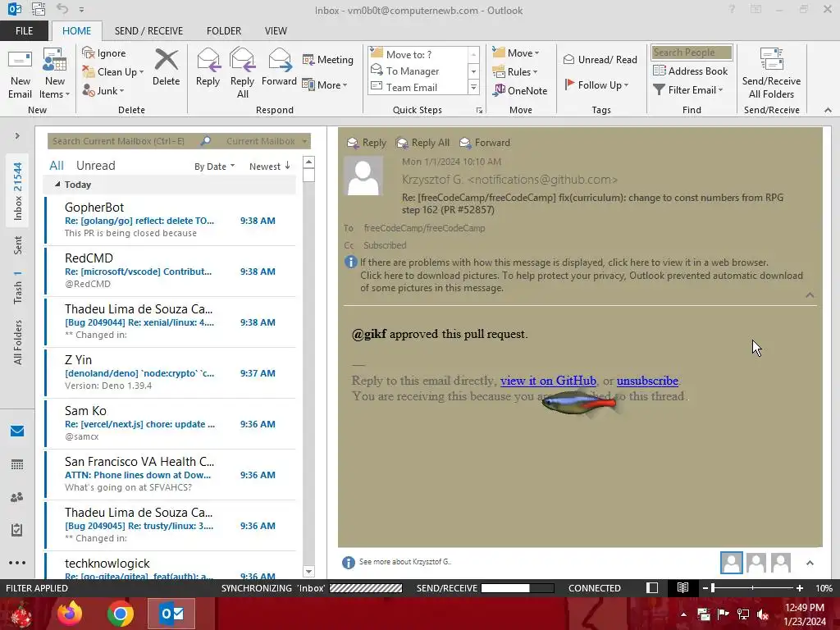Switch to the SEND / RECEIVE tab
Viewport: 840px width, 630px height.
[x=149, y=31]
